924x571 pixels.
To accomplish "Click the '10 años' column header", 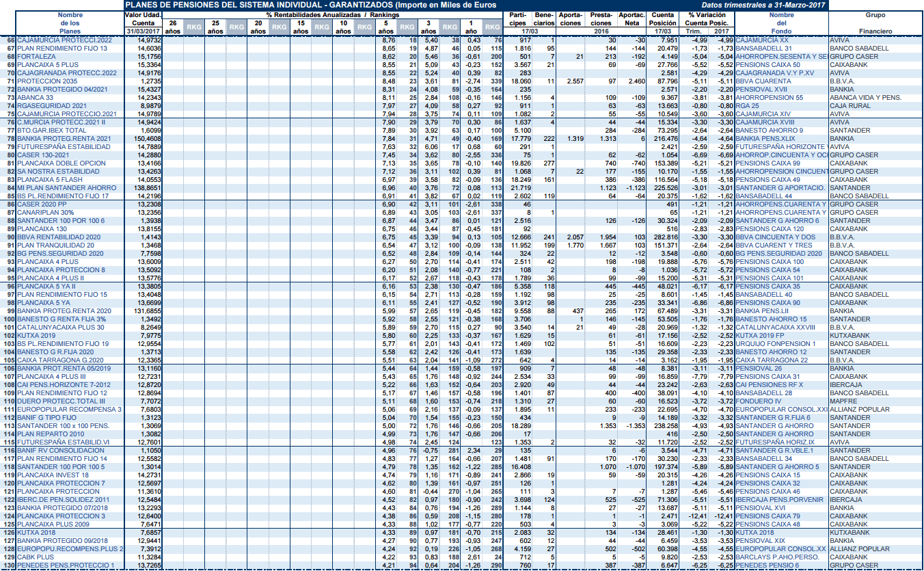I will point(343,27).
